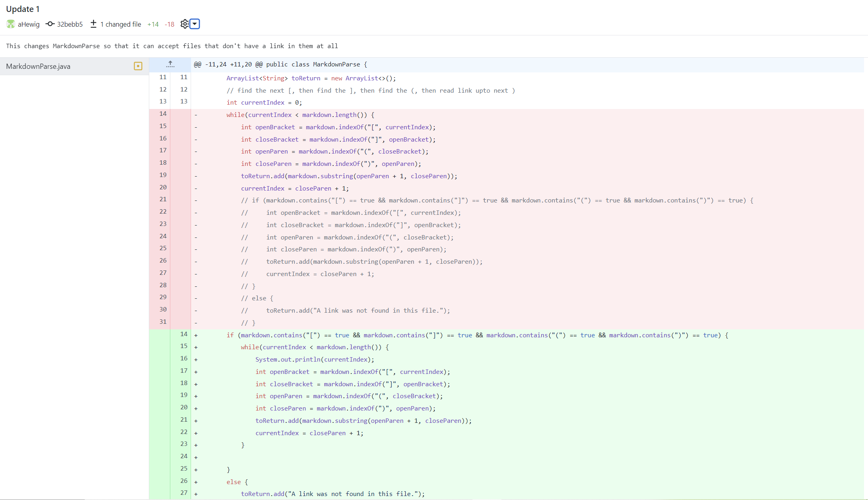Click the aHewig user avatar
The image size is (868, 500).
click(x=11, y=24)
